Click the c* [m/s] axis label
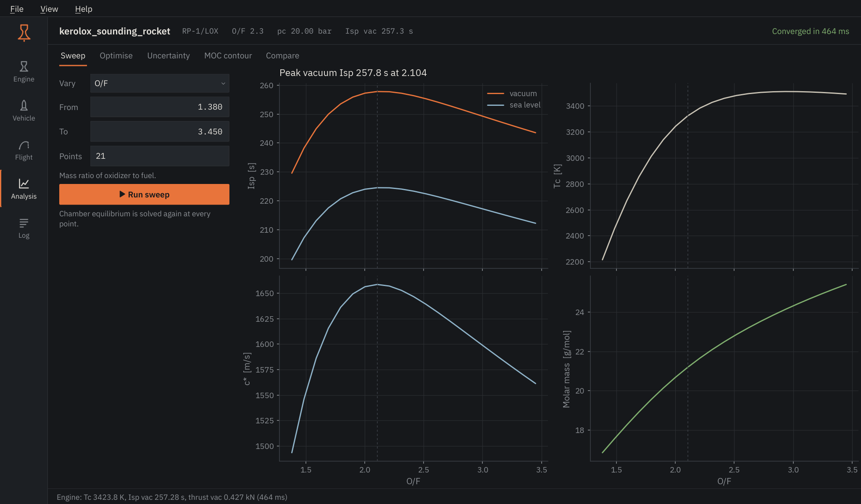The image size is (861, 504). pyautogui.click(x=247, y=368)
